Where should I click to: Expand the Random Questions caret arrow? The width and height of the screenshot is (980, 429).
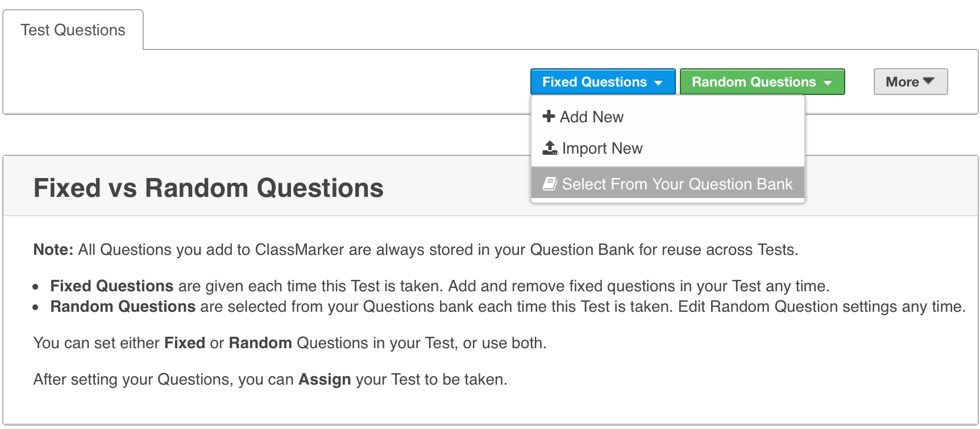pyautogui.click(x=828, y=82)
